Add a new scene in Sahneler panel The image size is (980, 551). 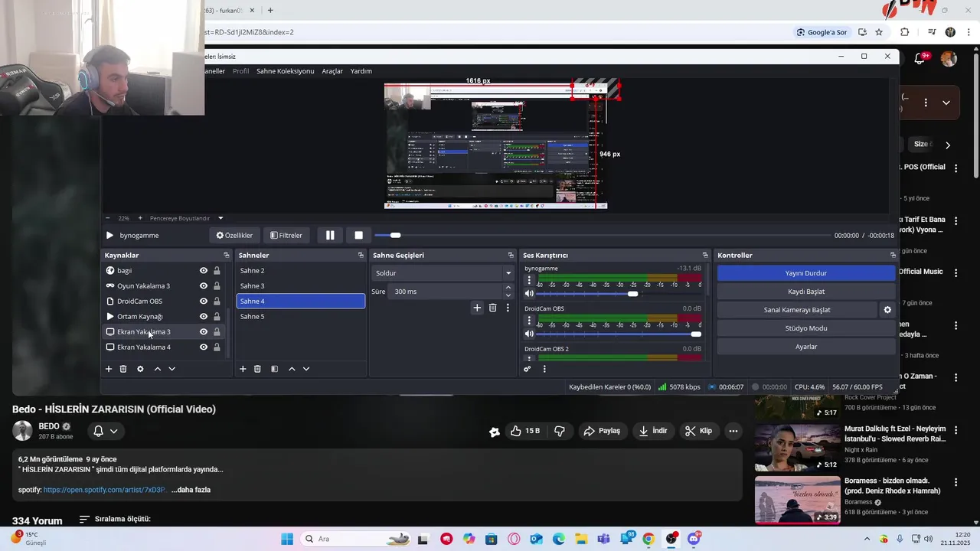pos(243,369)
